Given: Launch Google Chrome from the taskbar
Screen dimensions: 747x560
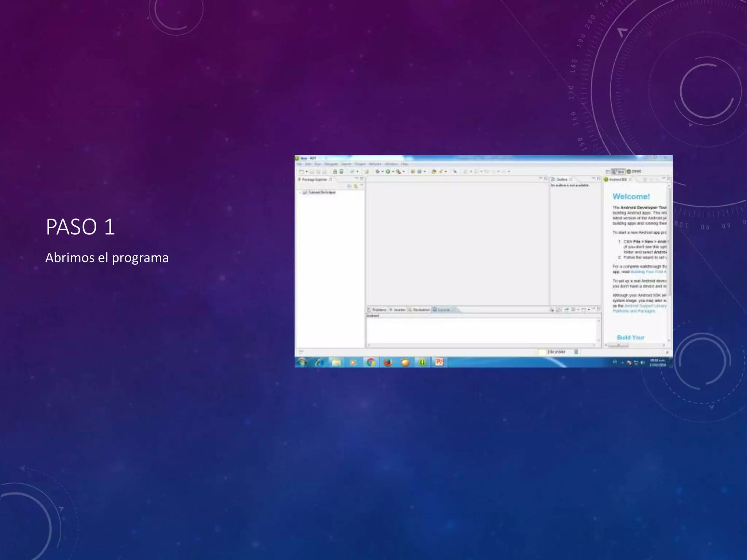Looking at the screenshot, I should [371, 362].
